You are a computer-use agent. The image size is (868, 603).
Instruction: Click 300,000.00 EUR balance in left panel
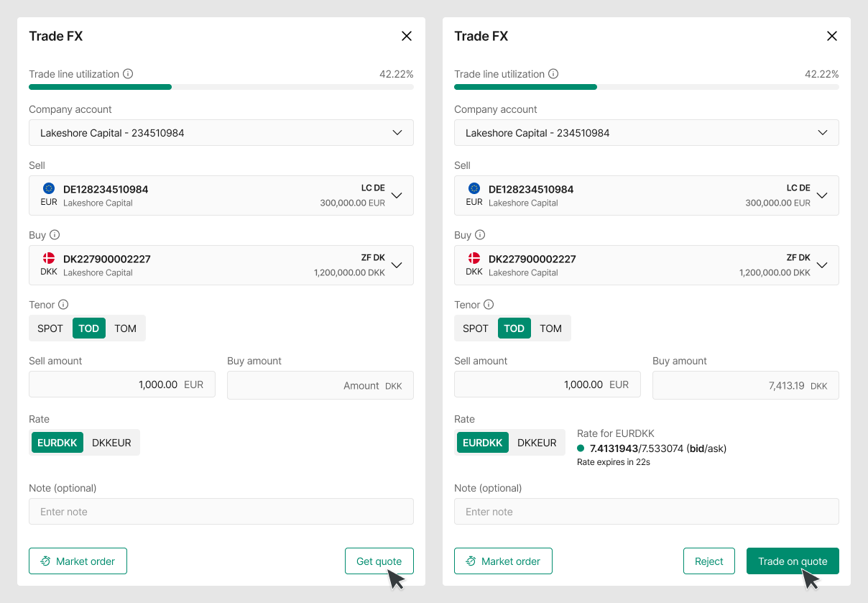click(353, 203)
